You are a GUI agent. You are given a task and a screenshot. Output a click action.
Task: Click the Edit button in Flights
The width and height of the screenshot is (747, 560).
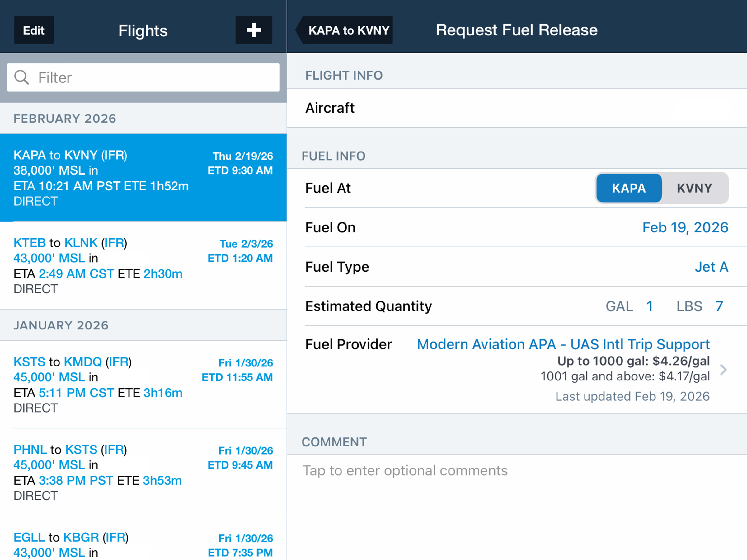pos(34,30)
